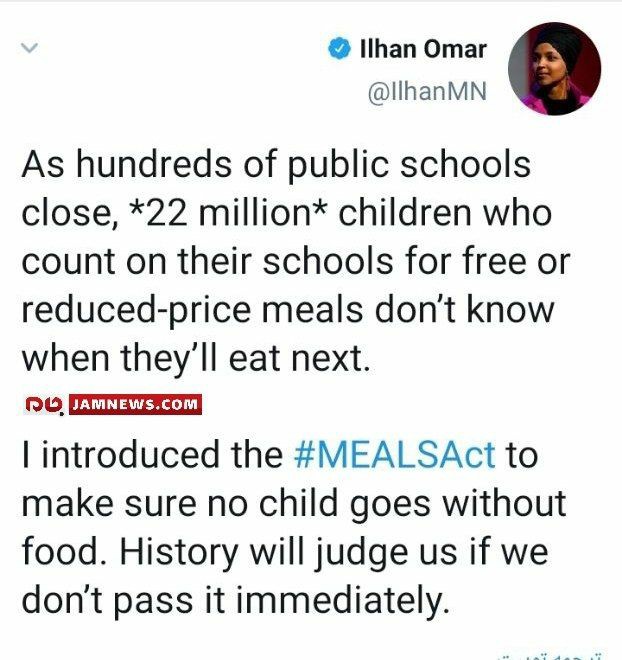Open the #MEALSAct hashtag
This screenshot has width=622, height=660.
(394, 455)
